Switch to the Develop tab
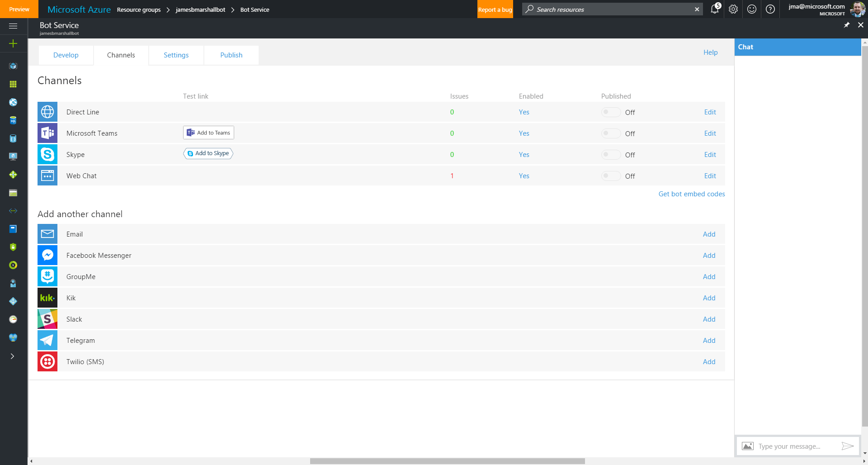 pos(66,55)
